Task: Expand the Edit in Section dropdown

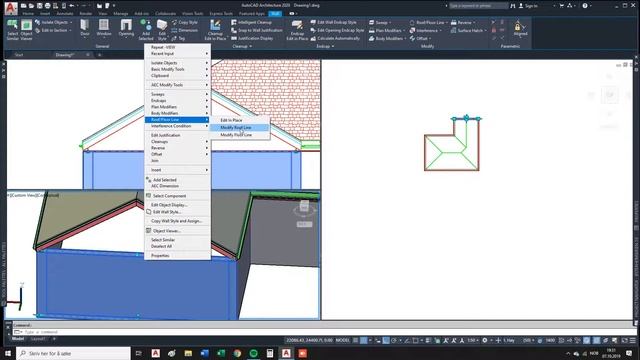Action: coord(70,30)
